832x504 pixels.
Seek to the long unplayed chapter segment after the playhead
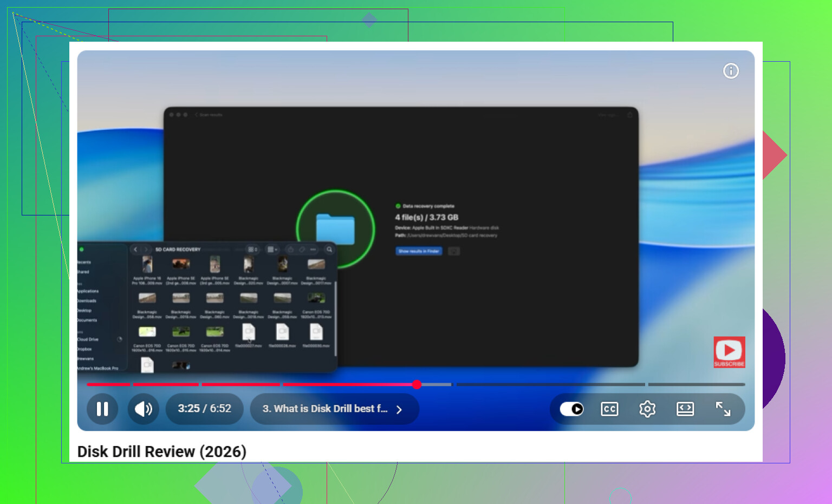point(550,384)
